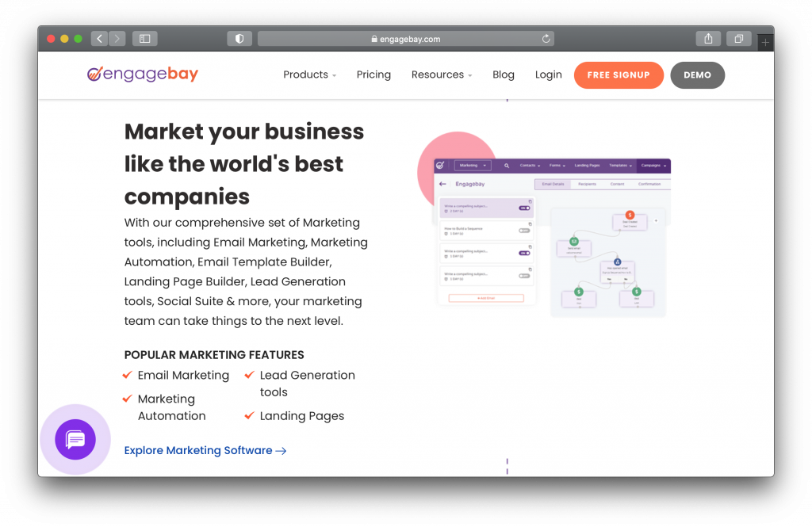Click the Add Email button
The height and width of the screenshot is (527, 812).
[486, 298]
